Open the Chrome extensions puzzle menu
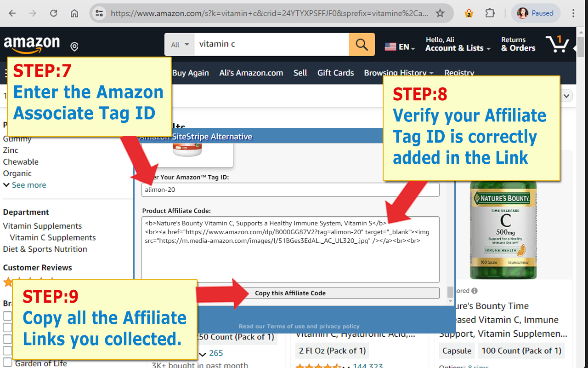The width and height of the screenshot is (588, 368). click(x=490, y=13)
